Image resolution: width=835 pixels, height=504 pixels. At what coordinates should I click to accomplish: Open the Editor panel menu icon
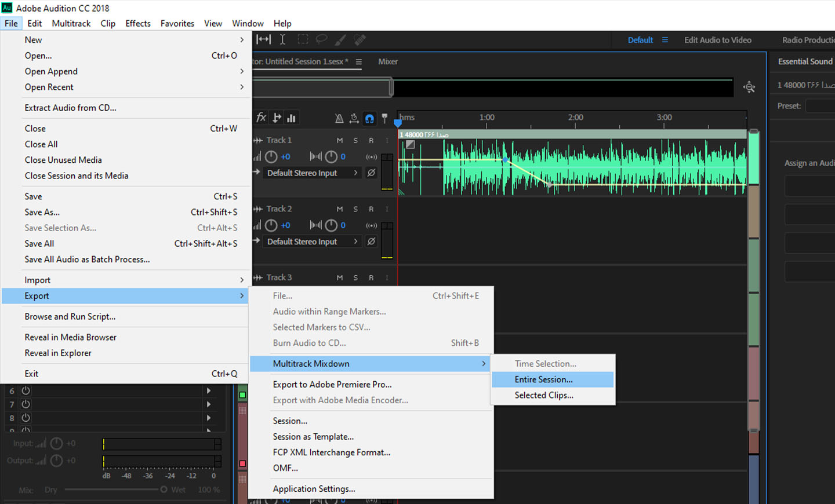tap(359, 62)
